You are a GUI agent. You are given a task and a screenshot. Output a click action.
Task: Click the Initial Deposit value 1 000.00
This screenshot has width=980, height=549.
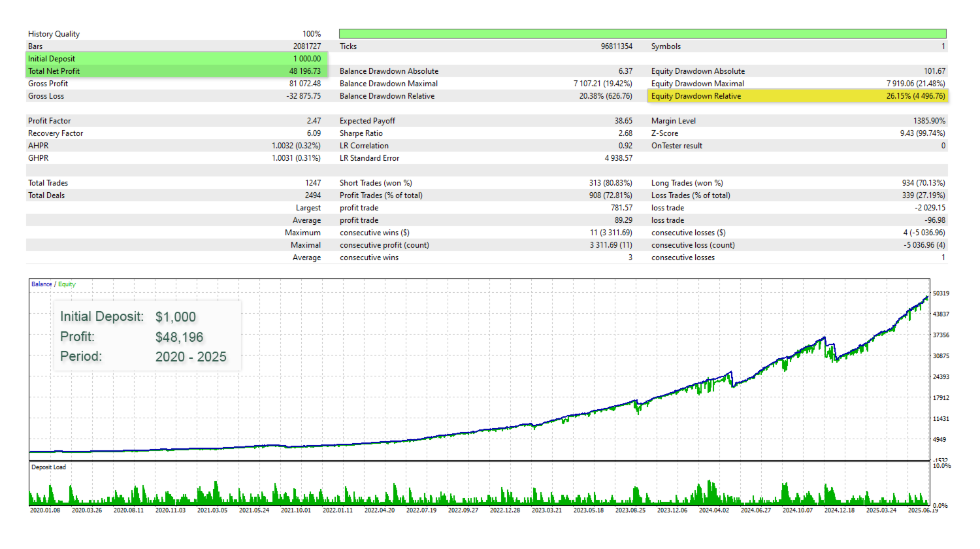coord(307,59)
